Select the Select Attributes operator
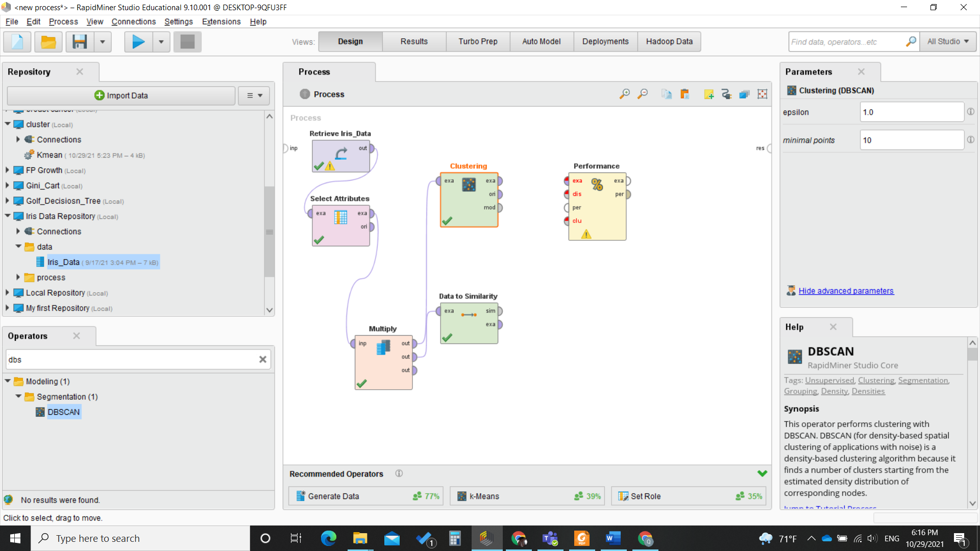This screenshot has width=980, height=551. 341,226
